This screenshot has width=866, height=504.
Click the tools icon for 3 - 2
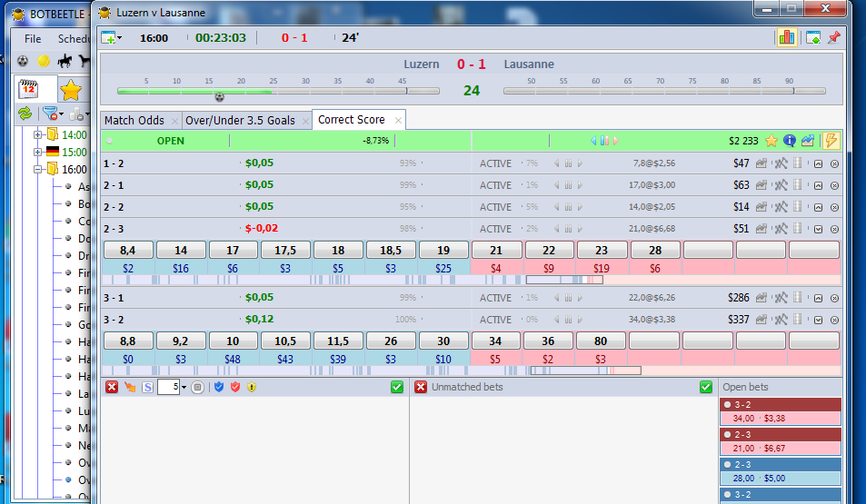tap(781, 319)
